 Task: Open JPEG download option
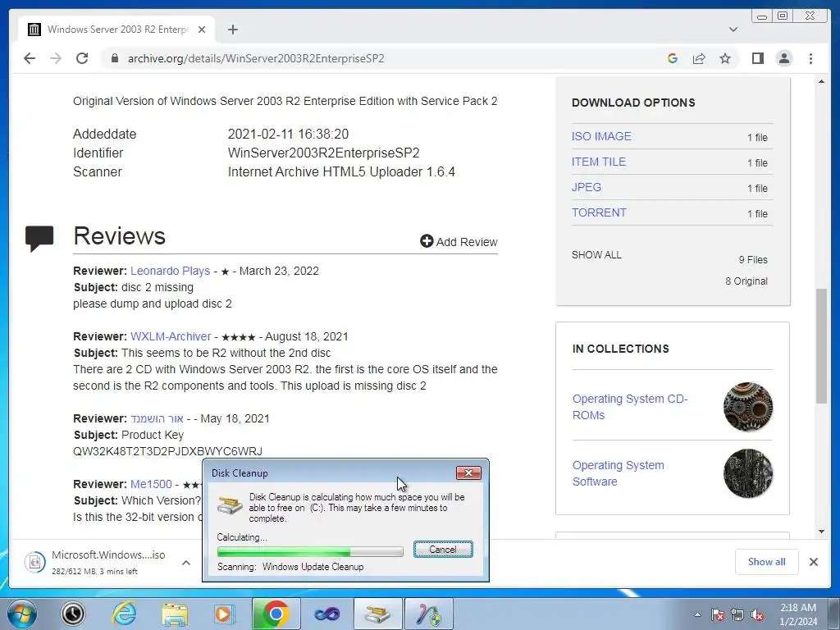(586, 187)
